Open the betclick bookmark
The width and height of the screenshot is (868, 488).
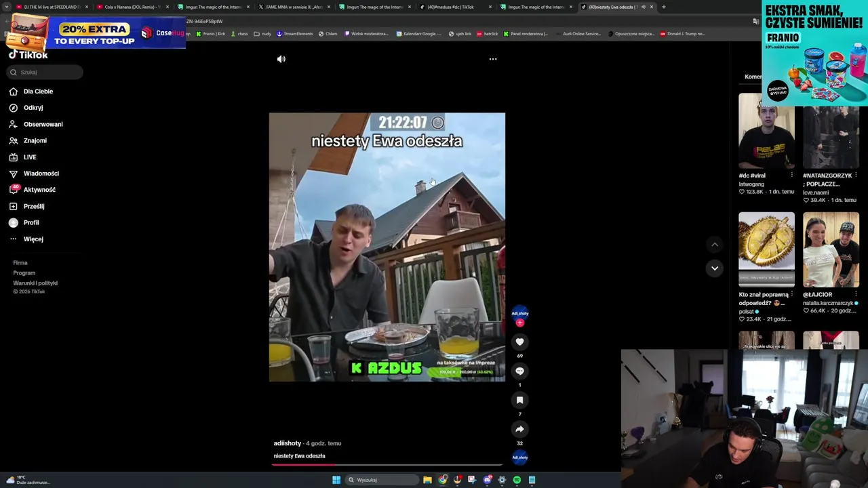click(488, 34)
